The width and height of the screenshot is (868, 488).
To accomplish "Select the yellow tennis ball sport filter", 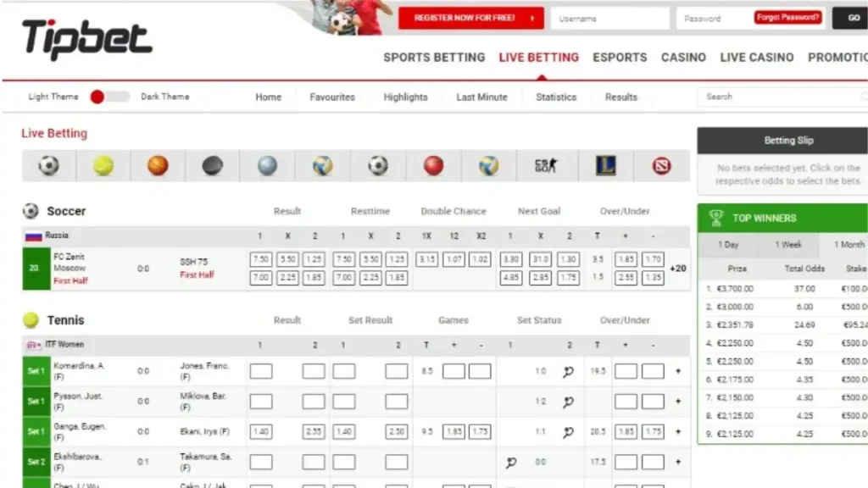I will [103, 165].
